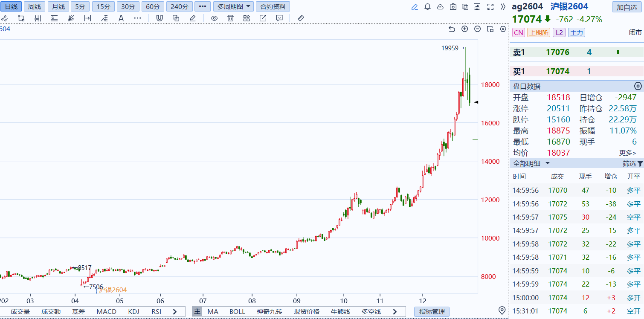This screenshot has width=644, height=319.
Task: Toggle drawing visibility with eye icon
Action: tap(215, 18)
